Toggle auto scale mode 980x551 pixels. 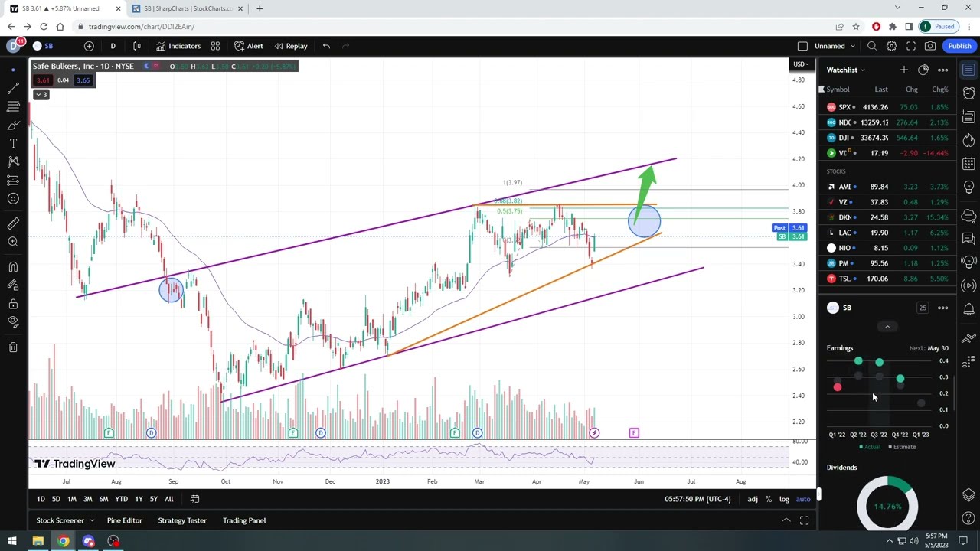(803, 499)
